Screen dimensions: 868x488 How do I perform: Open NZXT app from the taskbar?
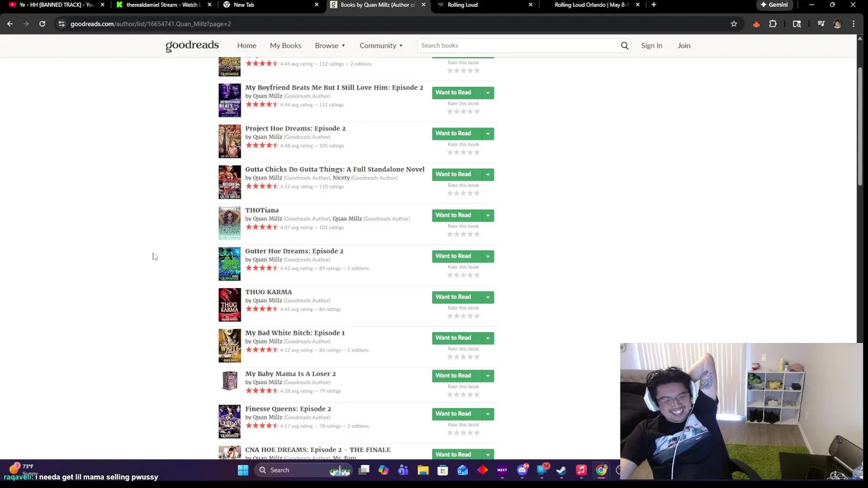pos(502,470)
